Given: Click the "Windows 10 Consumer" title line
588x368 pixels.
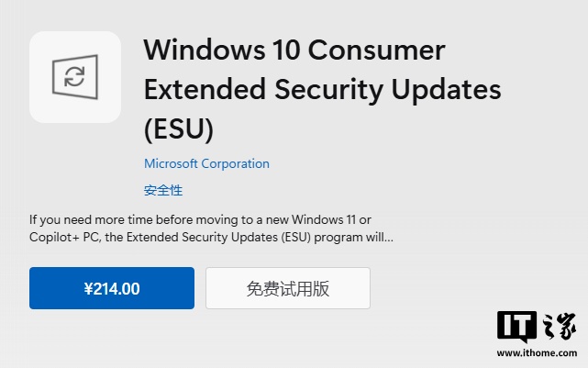Looking at the screenshot, I should coord(294,49).
